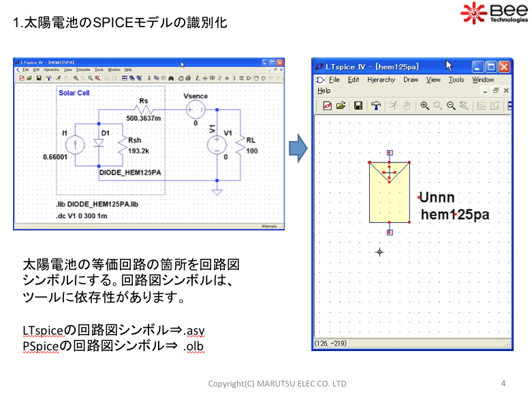
Task: Click Zoom Out magnifier in hem125pa window
Action: click(x=451, y=106)
